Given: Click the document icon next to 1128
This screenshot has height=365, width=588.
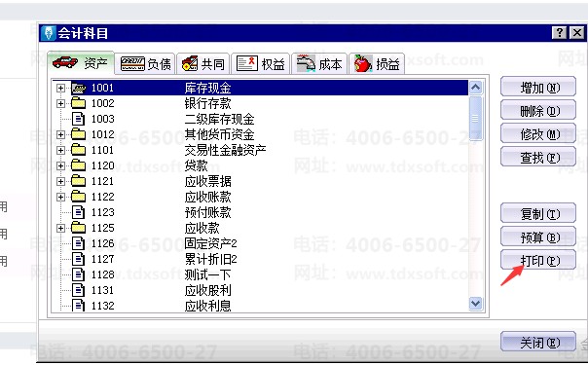Looking at the screenshot, I should (78, 274).
